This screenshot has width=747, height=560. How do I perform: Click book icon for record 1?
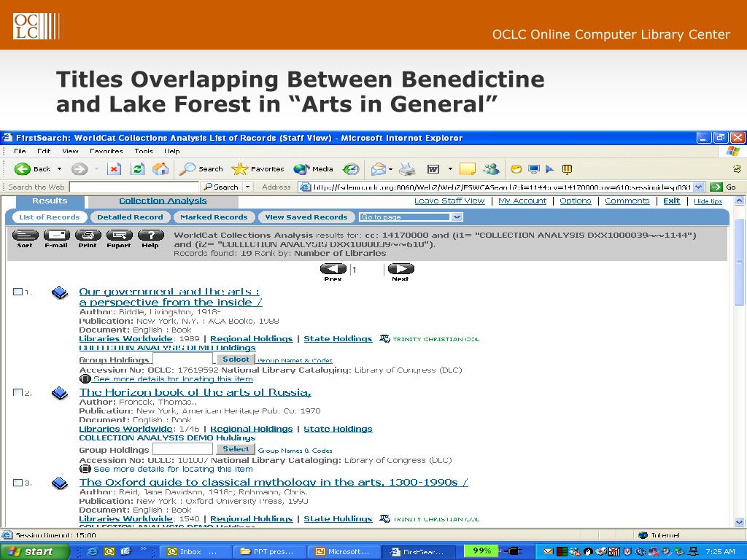[60, 292]
